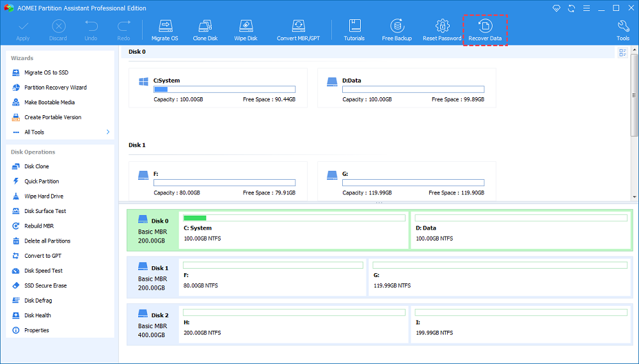Open the Tutorials toolbar item

pyautogui.click(x=354, y=30)
